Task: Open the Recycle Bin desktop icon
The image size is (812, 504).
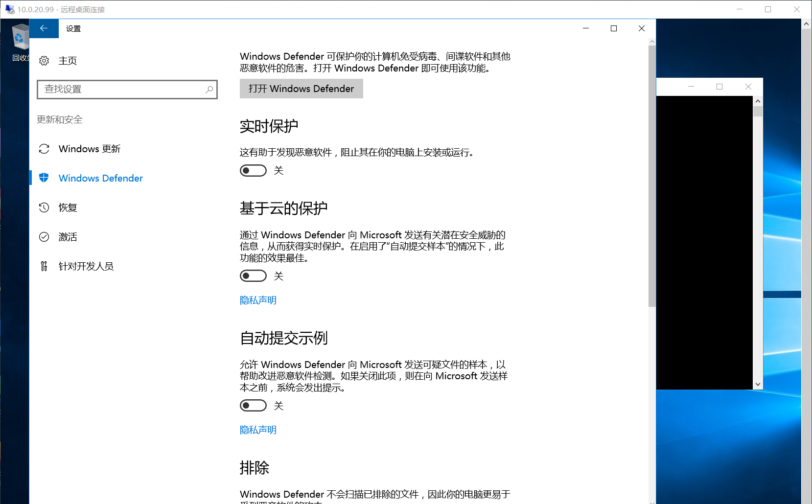Action: [x=20, y=43]
